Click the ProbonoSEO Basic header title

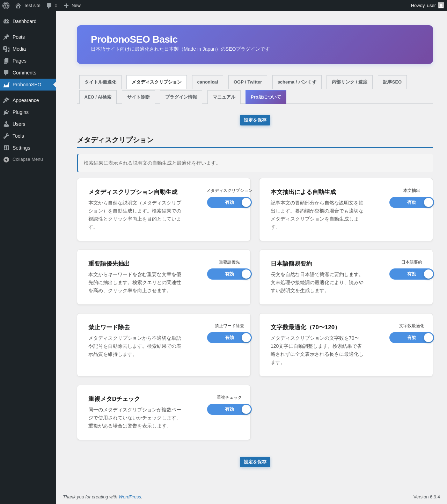coord(134,39)
